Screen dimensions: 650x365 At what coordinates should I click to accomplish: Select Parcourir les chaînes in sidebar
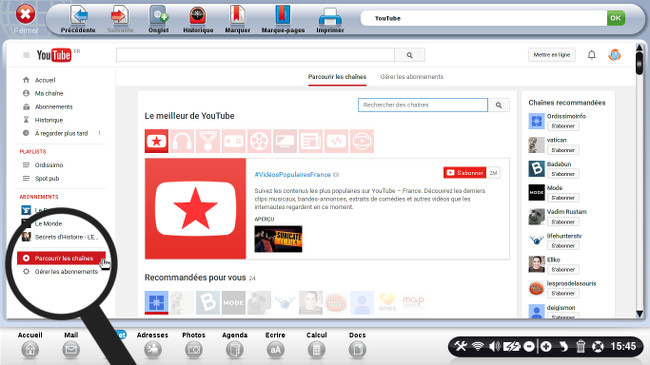click(x=61, y=258)
